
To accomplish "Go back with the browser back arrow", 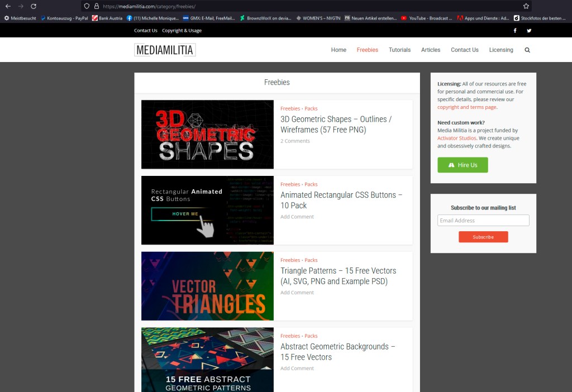I will (8, 6).
